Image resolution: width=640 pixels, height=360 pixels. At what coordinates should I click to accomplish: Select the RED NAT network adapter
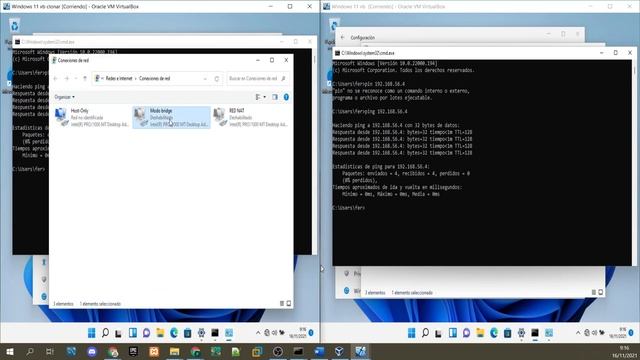(251, 117)
